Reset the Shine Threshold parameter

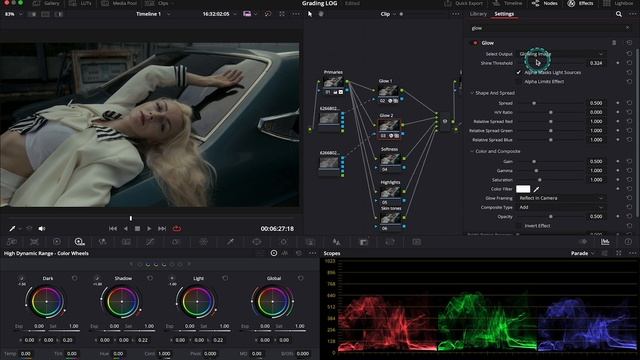click(x=629, y=63)
